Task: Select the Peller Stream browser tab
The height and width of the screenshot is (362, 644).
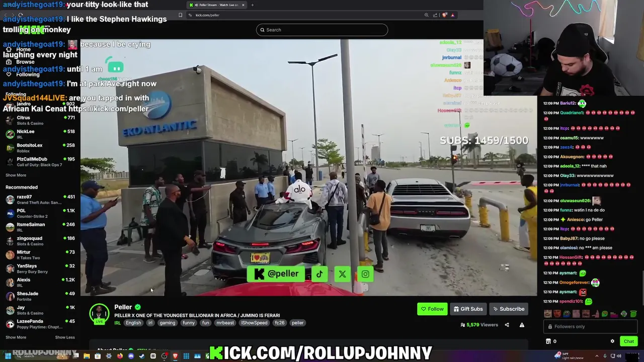Action: coord(216,5)
